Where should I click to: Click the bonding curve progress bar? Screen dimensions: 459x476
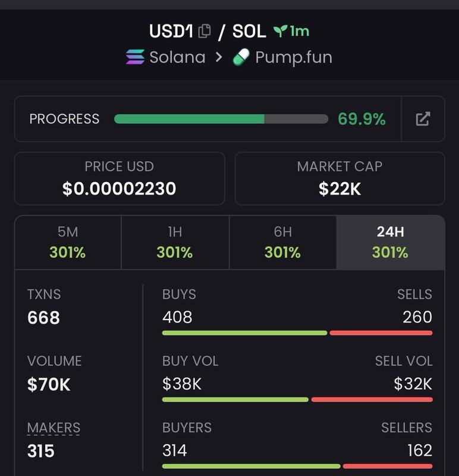(x=221, y=119)
